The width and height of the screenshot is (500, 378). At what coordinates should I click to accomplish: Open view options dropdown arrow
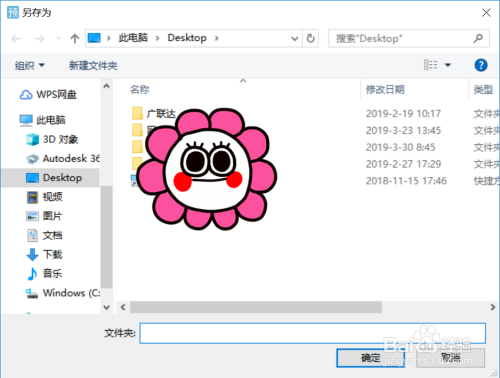point(448,65)
